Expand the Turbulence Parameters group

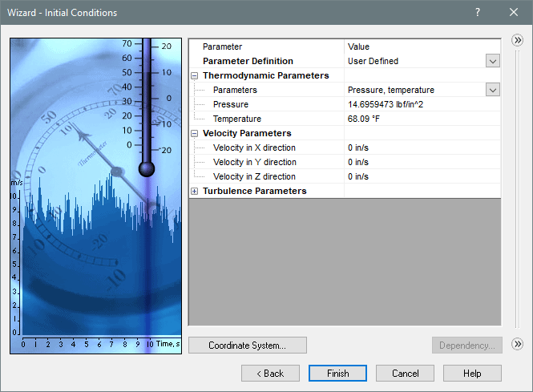[195, 191]
